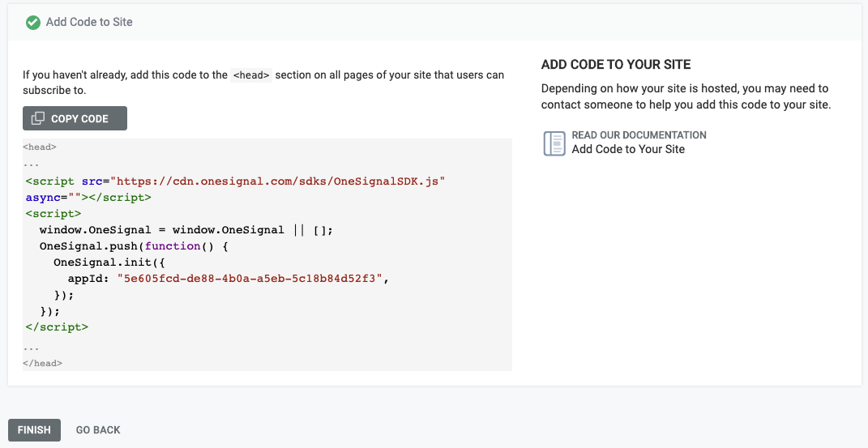Click the COPY CODE button

pyautogui.click(x=75, y=118)
